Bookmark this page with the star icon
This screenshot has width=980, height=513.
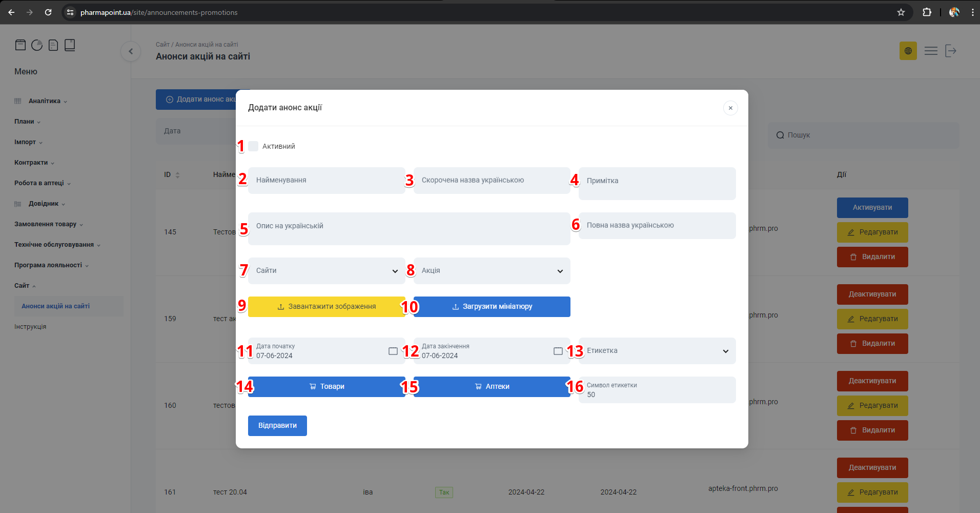(901, 12)
